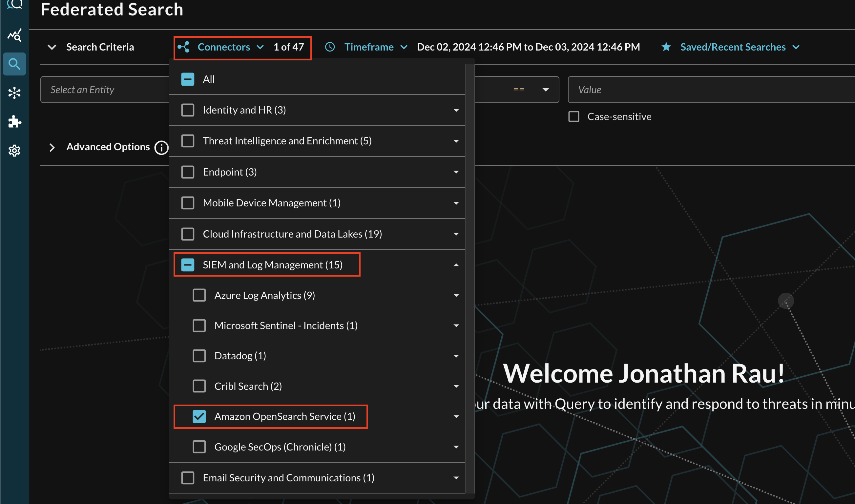Check the Identity and HR checkbox
The height and width of the screenshot is (504, 855).
click(188, 110)
